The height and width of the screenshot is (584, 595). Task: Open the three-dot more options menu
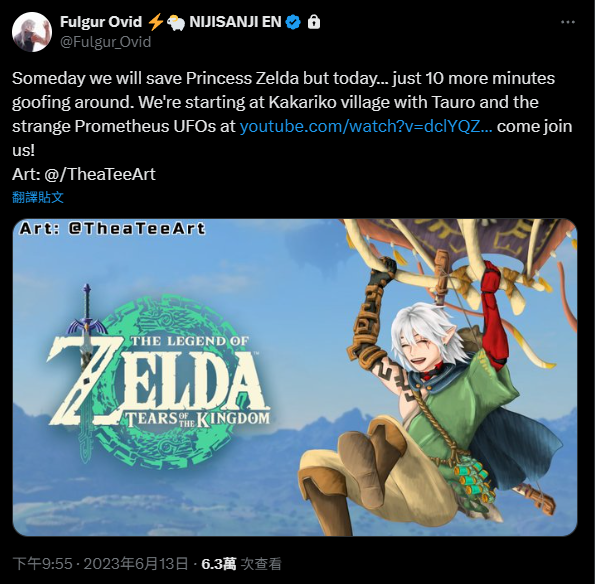[567, 22]
